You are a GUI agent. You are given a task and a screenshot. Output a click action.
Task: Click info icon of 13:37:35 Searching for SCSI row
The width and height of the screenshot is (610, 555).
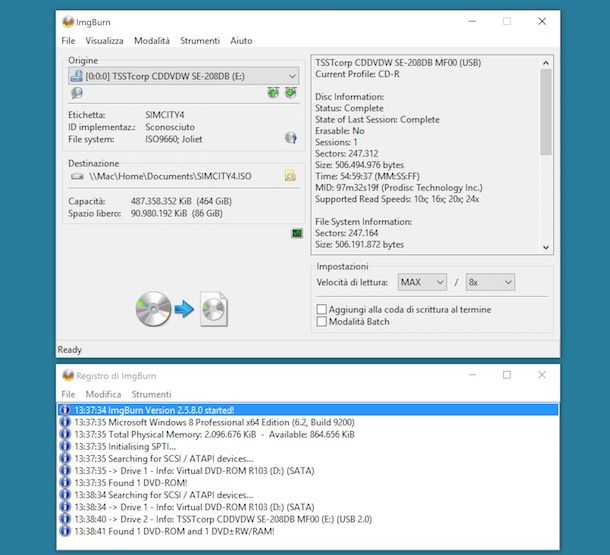[65, 458]
